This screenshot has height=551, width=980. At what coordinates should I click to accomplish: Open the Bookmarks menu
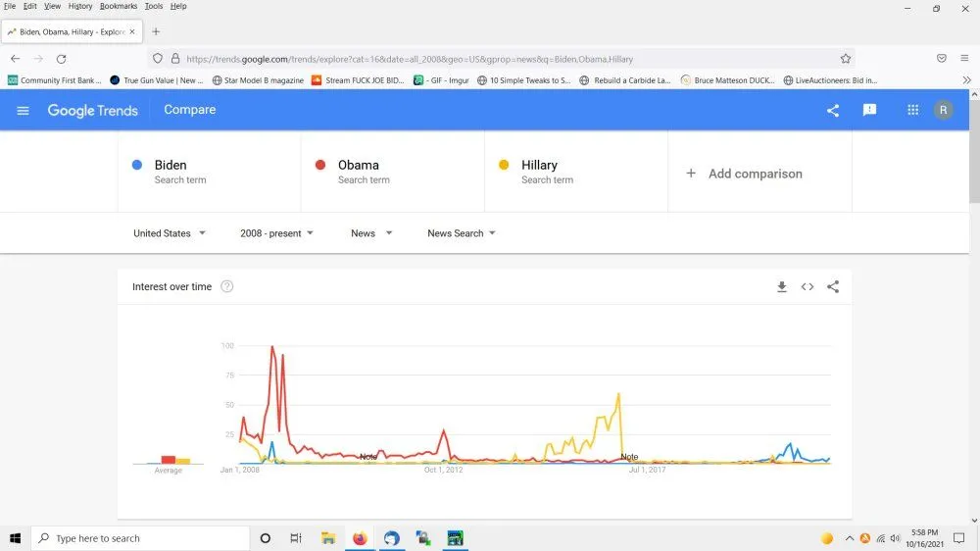coord(119,6)
